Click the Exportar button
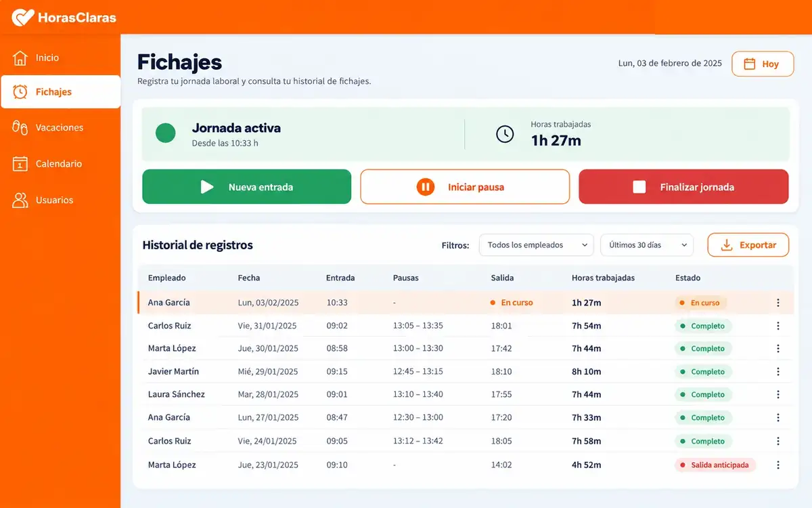The height and width of the screenshot is (508, 812). pos(748,245)
